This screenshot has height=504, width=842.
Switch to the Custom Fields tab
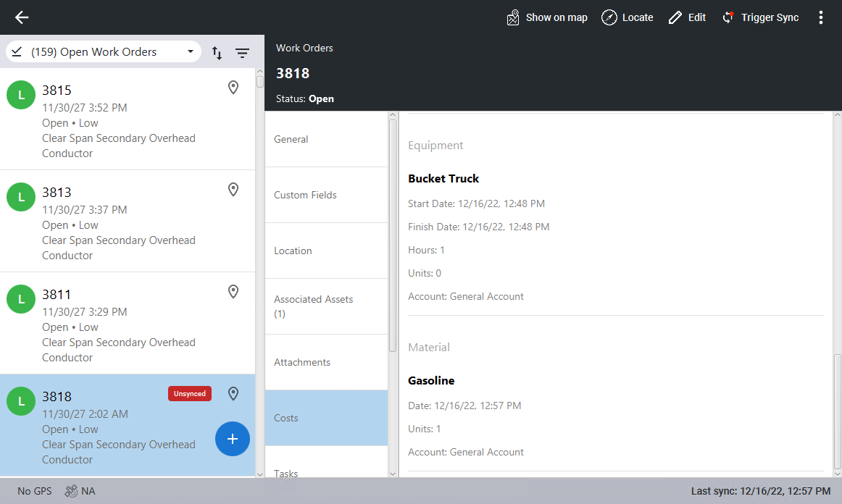click(326, 195)
